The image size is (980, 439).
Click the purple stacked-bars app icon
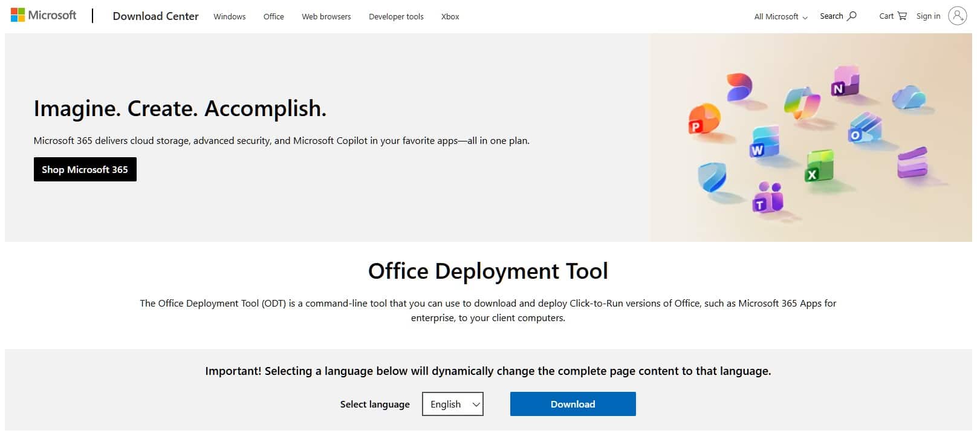[912, 163]
